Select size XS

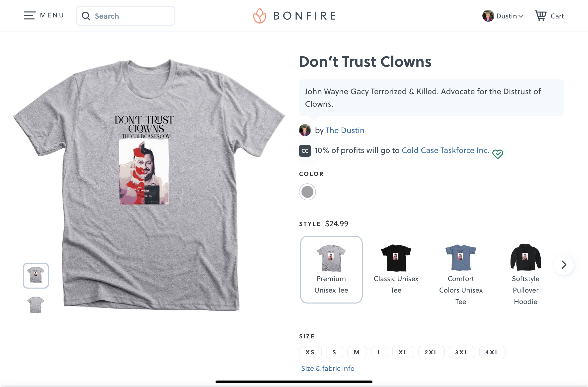[x=310, y=352]
